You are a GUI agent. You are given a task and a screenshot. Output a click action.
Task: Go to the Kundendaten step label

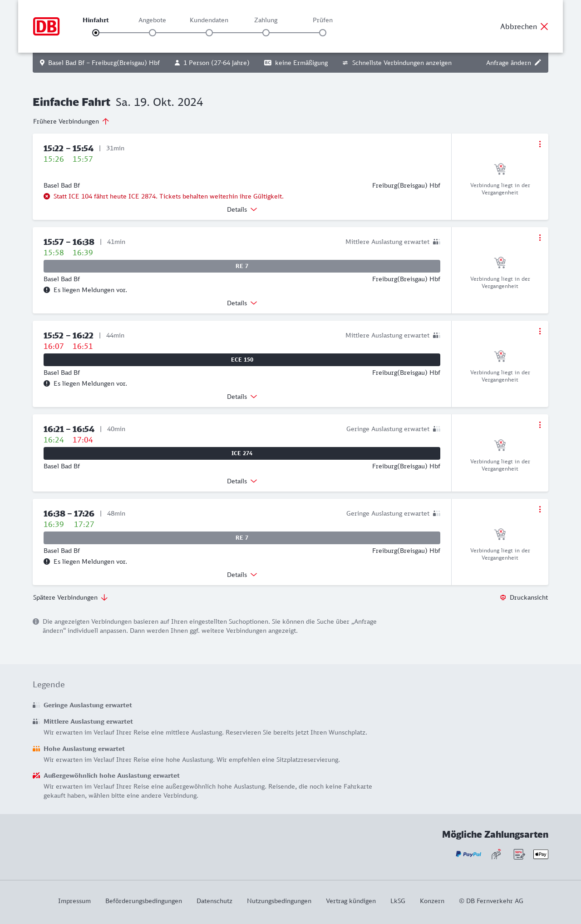[209, 20]
